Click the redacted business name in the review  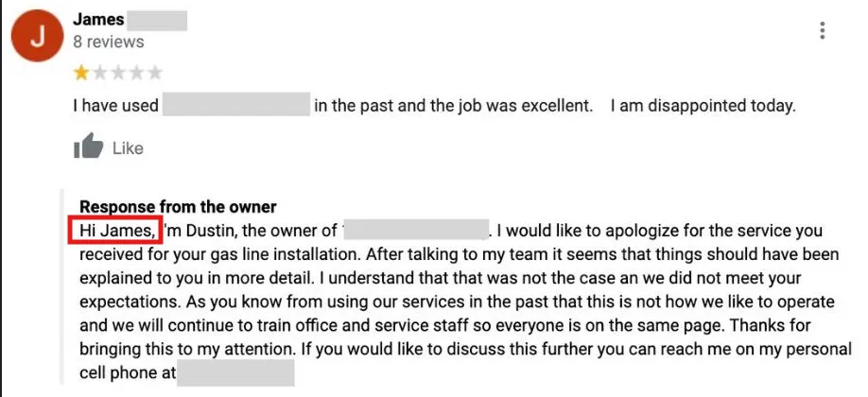pos(236,106)
